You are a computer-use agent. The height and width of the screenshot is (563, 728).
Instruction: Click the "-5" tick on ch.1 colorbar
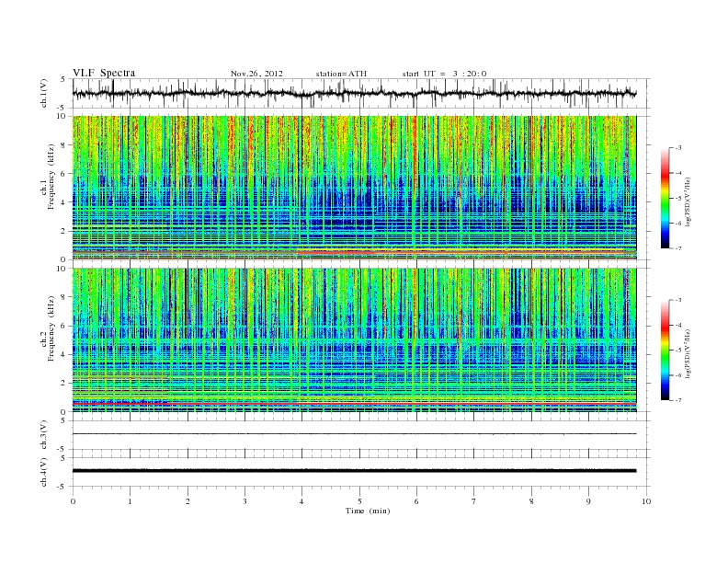[678, 199]
